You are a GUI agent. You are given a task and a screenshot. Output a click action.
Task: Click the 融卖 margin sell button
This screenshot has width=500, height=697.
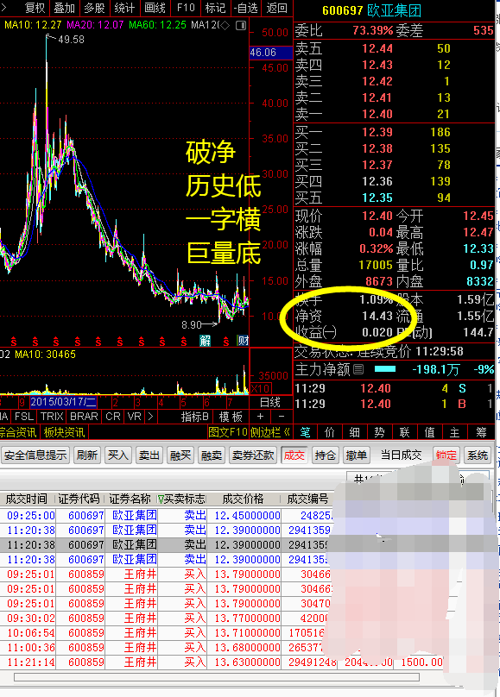click(x=211, y=455)
